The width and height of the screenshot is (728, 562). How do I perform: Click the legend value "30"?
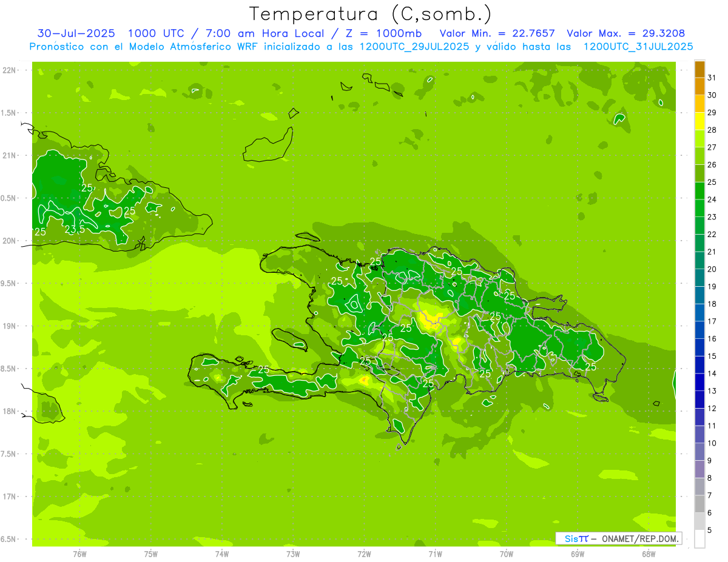(712, 95)
